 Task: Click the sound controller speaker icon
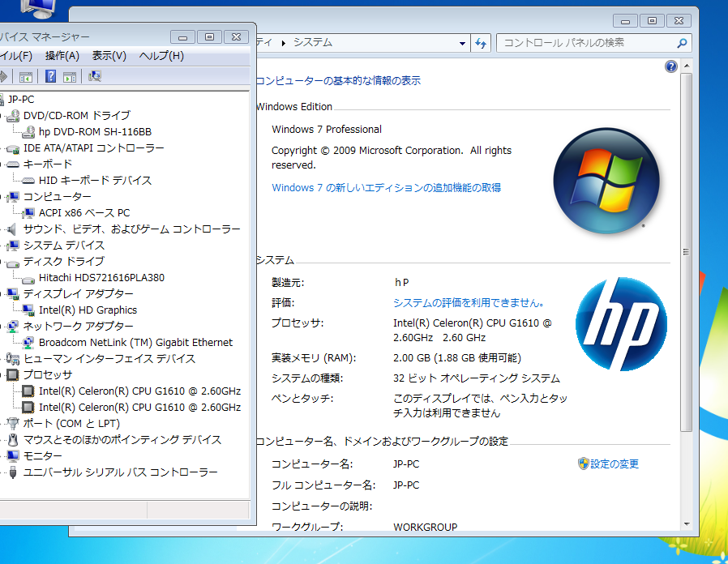coord(12,229)
